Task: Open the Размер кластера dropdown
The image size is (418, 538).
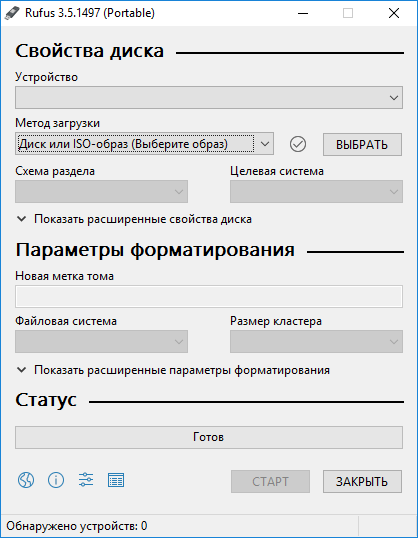Action: pos(316,341)
